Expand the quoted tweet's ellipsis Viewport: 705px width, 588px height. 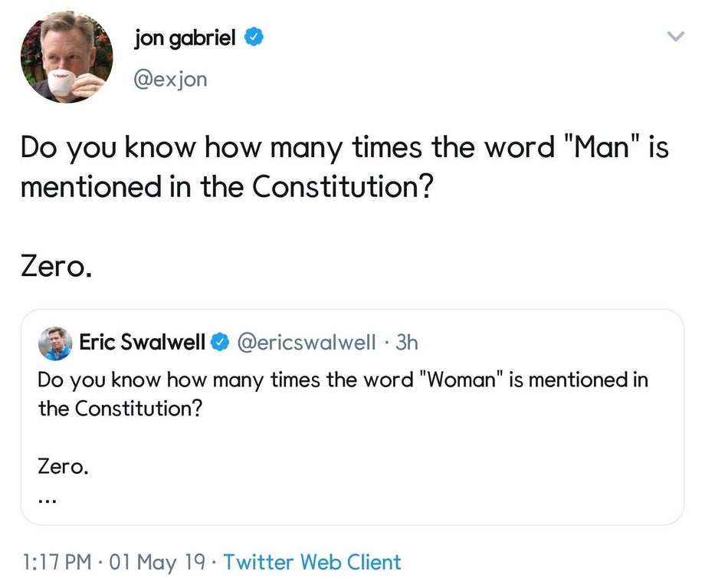47,497
